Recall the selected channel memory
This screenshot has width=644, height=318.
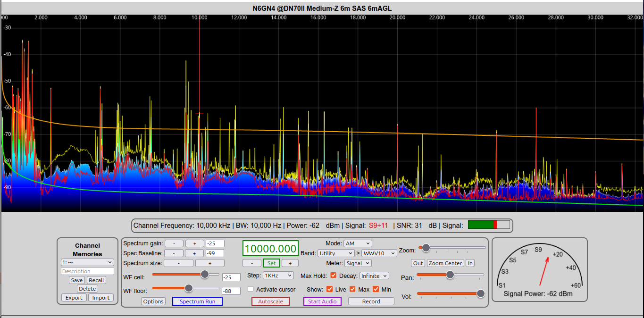(x=96, y=280)
